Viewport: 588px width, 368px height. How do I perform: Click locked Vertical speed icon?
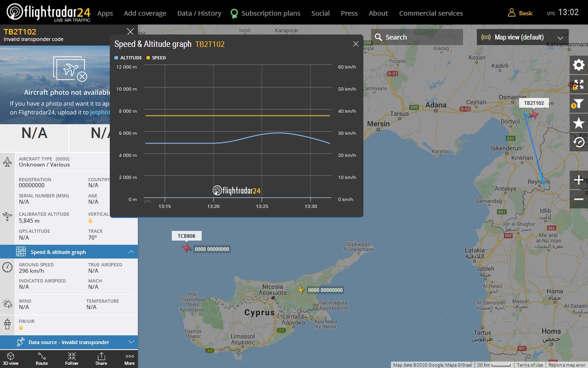coord(90,221)
